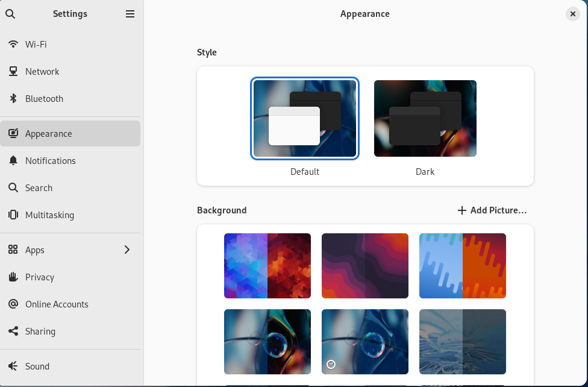Click the Appearance monitor icon
Viewport: 588px width, 387px height.
(x=13, y=133)
